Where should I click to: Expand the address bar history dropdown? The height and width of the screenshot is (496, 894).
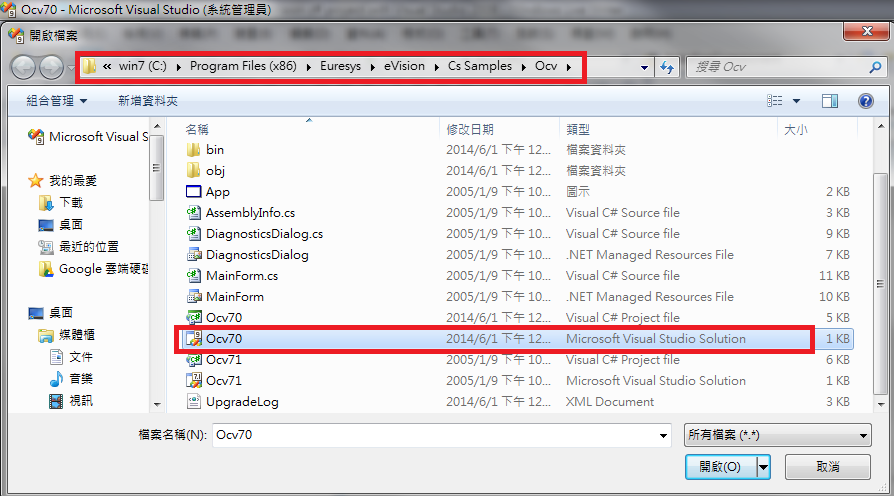click(x=644, y=67)
